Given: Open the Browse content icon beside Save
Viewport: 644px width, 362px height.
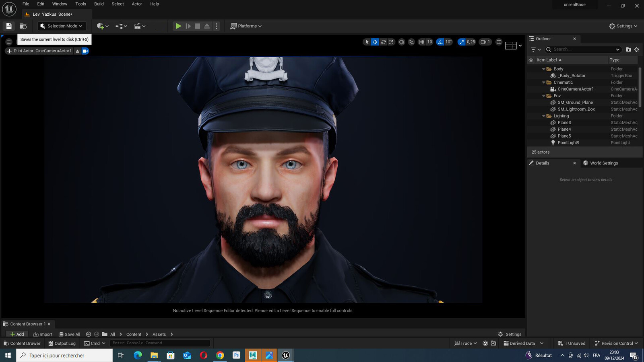Looking at the screenshot, I should click(x=23, y=26).
